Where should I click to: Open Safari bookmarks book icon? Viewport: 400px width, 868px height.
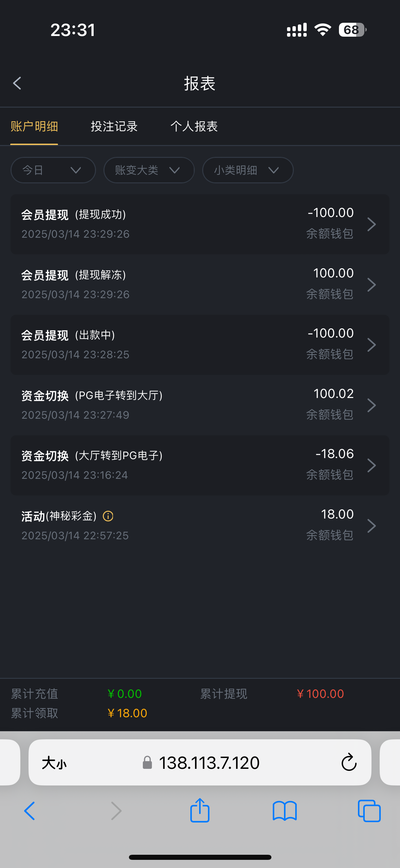click(x=285, y=811)
